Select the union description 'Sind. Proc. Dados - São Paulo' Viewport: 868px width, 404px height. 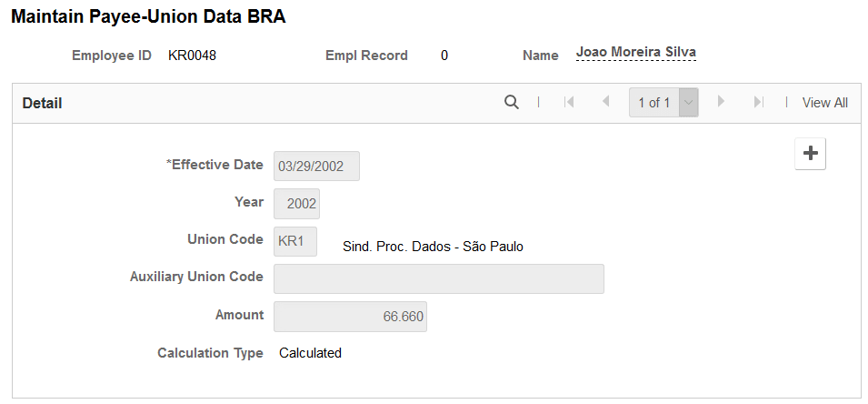(433, 246)
